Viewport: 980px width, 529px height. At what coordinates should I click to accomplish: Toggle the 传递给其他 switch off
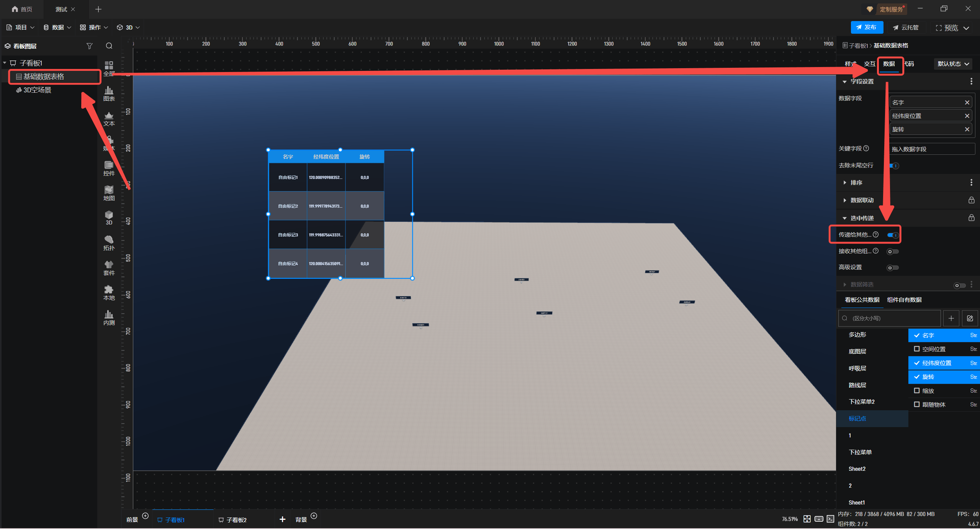[893, 235]
